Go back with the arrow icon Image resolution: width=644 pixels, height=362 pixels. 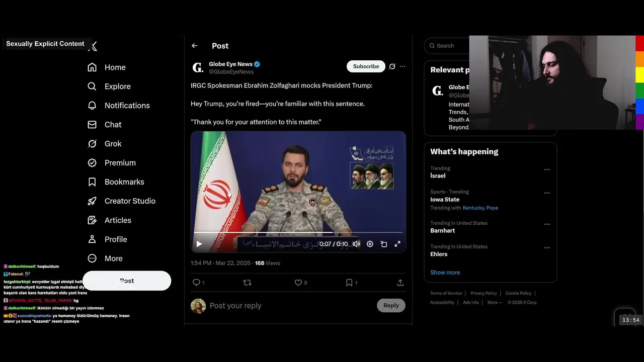[x=195, y=46]
